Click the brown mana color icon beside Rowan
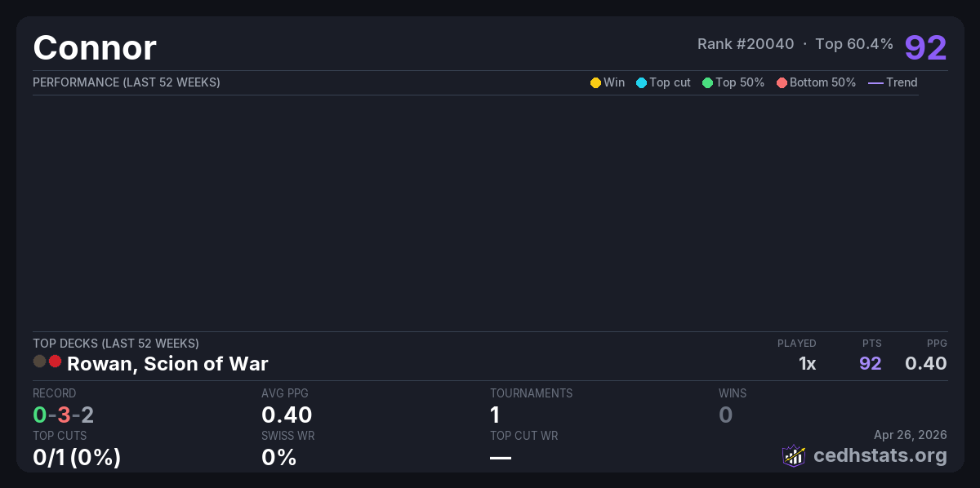The width and height of the screenshot is (980, 488). (39, 362)
